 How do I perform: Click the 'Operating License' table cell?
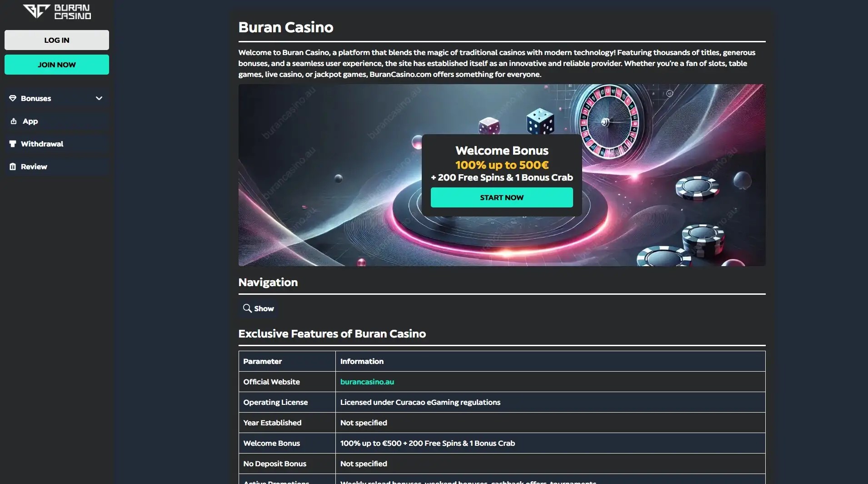point(287,402)
